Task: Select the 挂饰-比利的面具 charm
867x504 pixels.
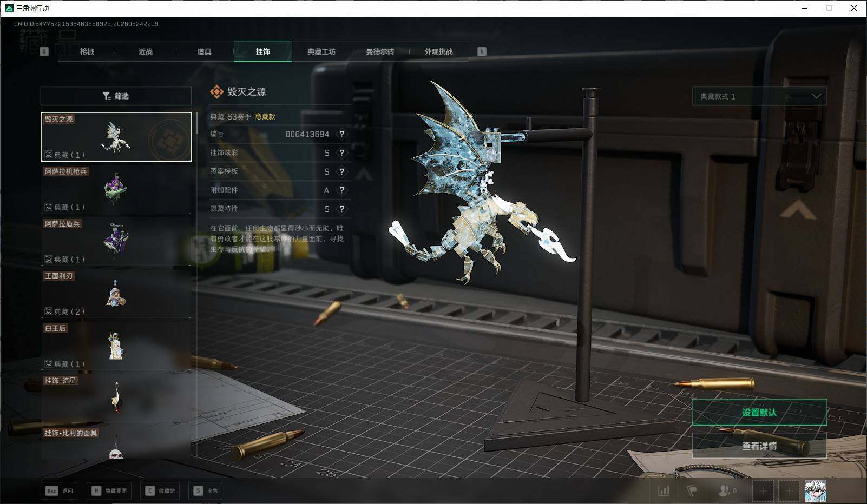Action: [116, 443]
